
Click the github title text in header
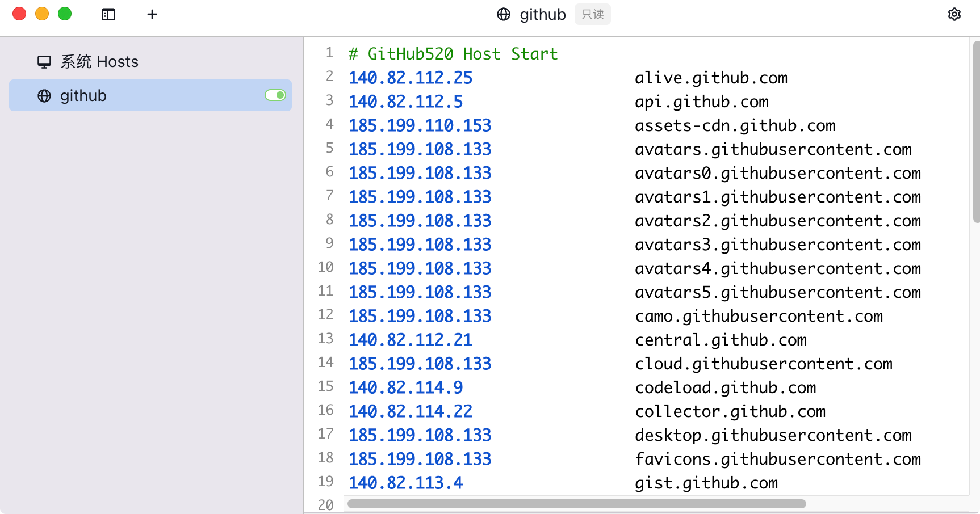pyautogui.click(x=543, y=14)
